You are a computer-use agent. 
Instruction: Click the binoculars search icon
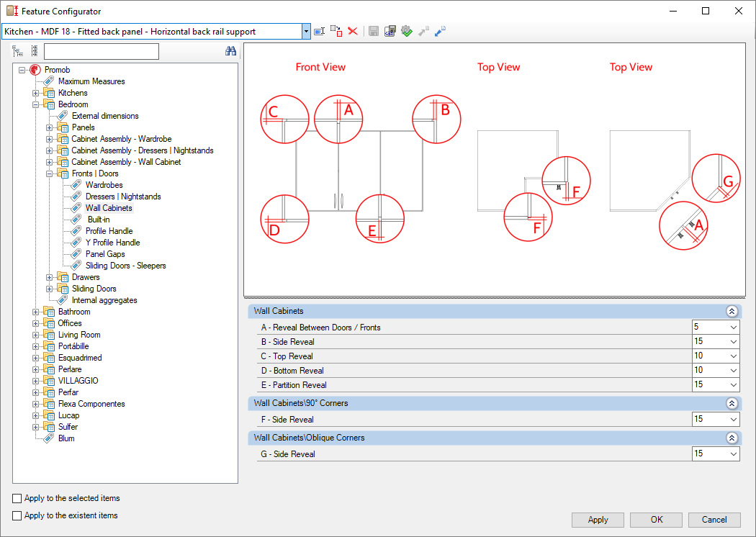pos(230,51)
